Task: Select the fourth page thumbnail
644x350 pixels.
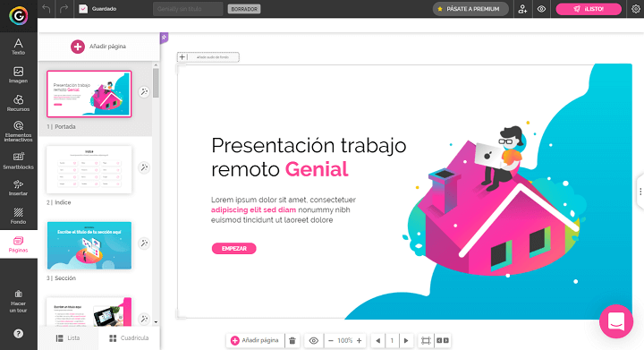Action: (89, 312)
